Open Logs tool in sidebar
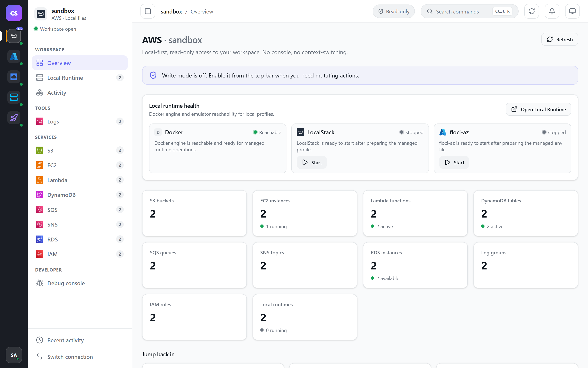Screen dimensions: 588x368 pyautogui.click(x=80, y=121)
